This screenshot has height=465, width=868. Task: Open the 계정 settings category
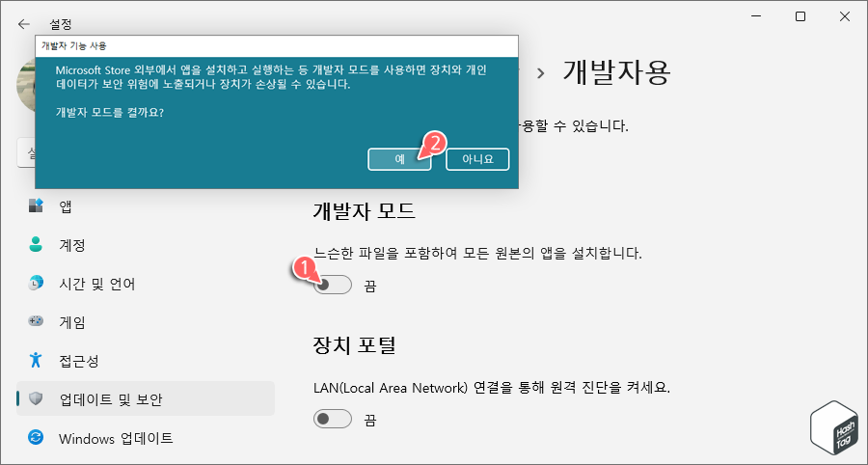146,245
